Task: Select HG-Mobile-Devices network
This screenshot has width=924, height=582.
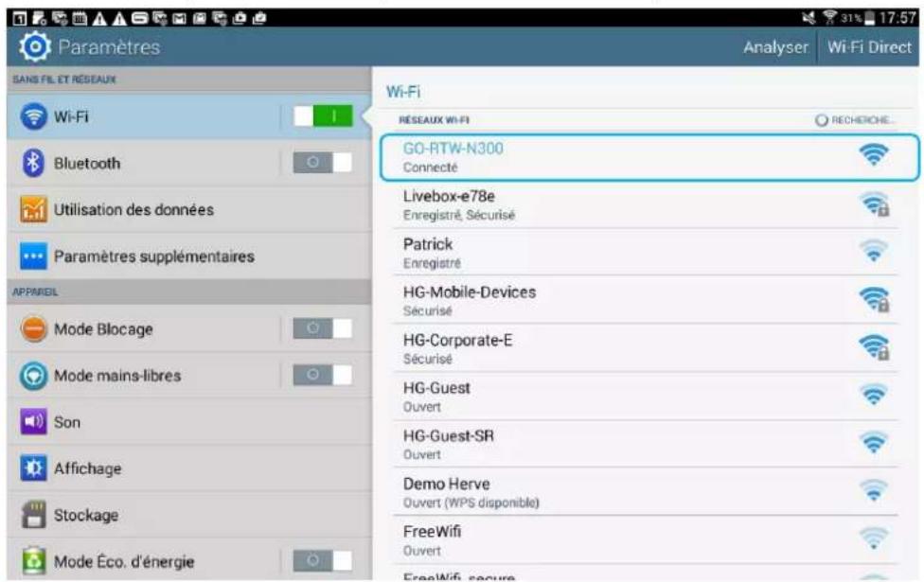Action: [x=646, y=300]
